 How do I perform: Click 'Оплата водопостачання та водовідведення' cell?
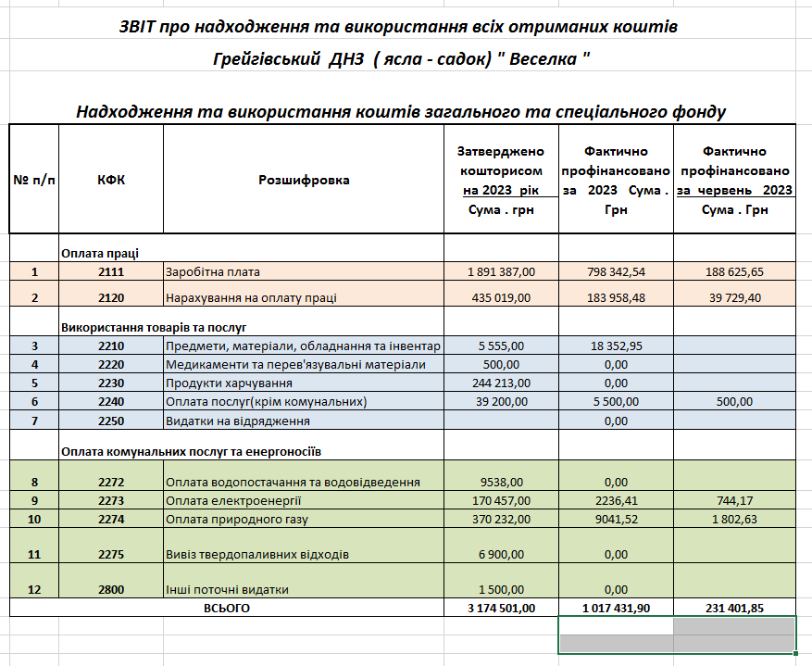coord(304,475)
